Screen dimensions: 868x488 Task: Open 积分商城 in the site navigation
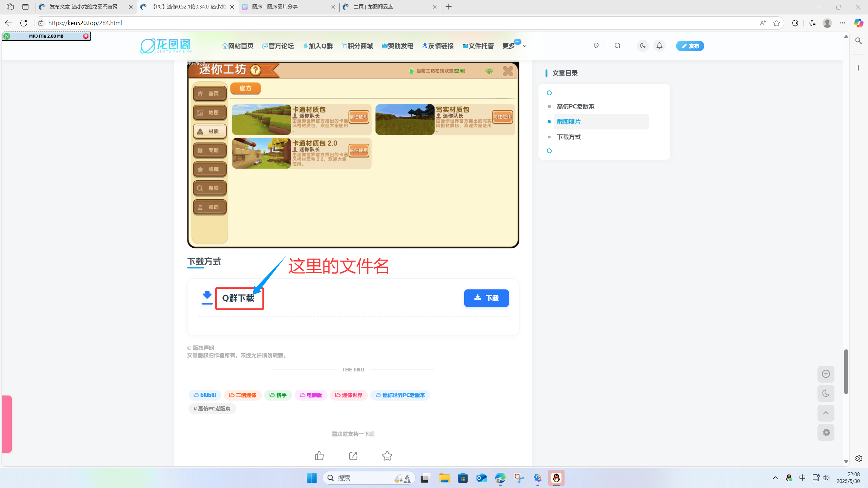(357, 46)
